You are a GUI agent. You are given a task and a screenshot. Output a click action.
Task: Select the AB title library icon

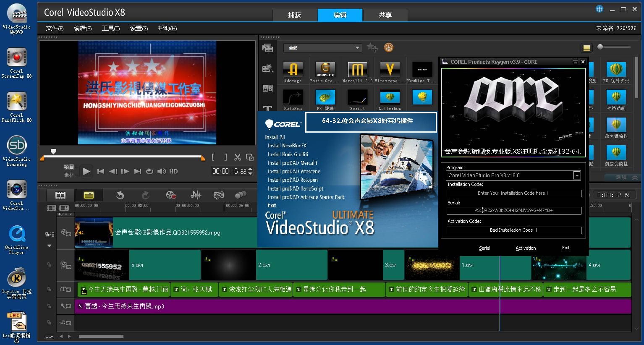(267, 89)
